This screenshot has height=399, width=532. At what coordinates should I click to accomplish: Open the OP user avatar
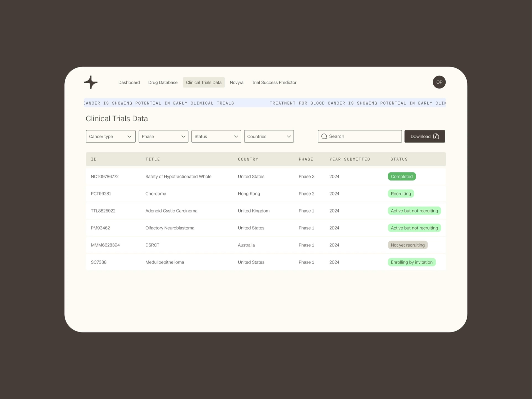439,82
